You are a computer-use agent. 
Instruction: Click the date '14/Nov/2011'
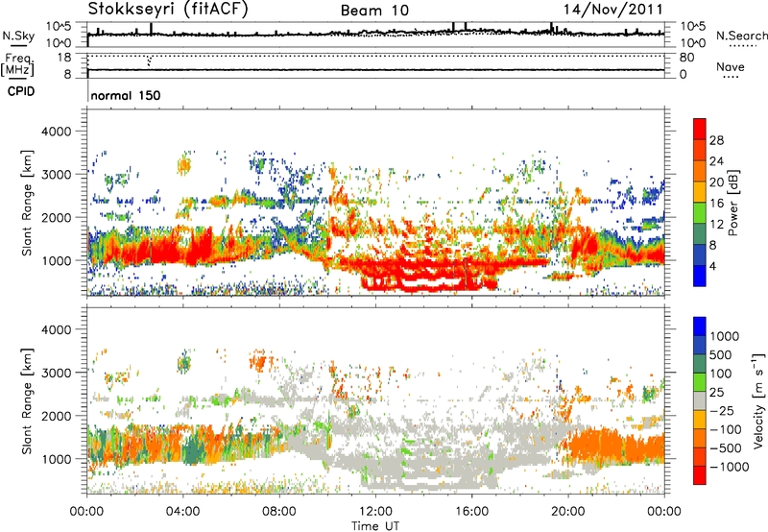612,9
